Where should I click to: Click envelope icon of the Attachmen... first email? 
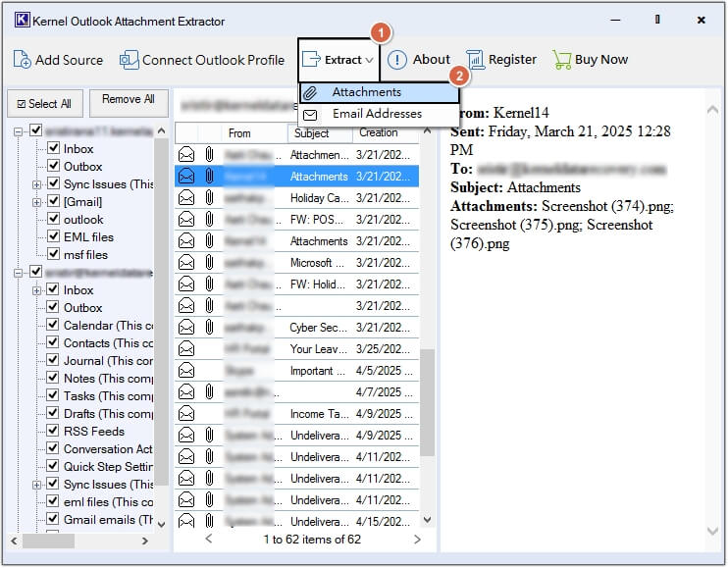(x=186, y=155)
